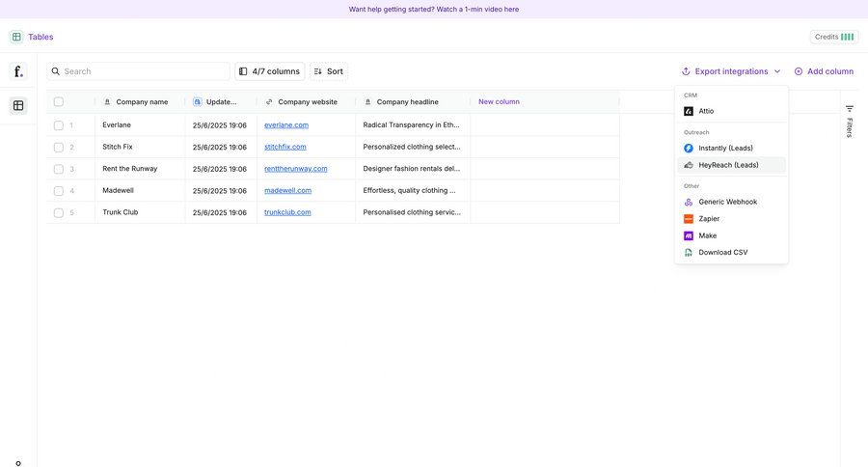Click the Update column type icon

click(198, 102)
